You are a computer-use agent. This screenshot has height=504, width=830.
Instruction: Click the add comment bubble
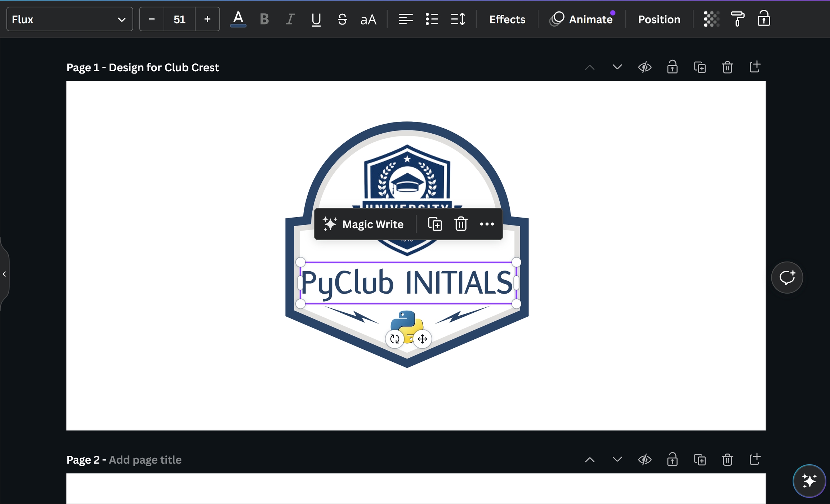[787, 277]
